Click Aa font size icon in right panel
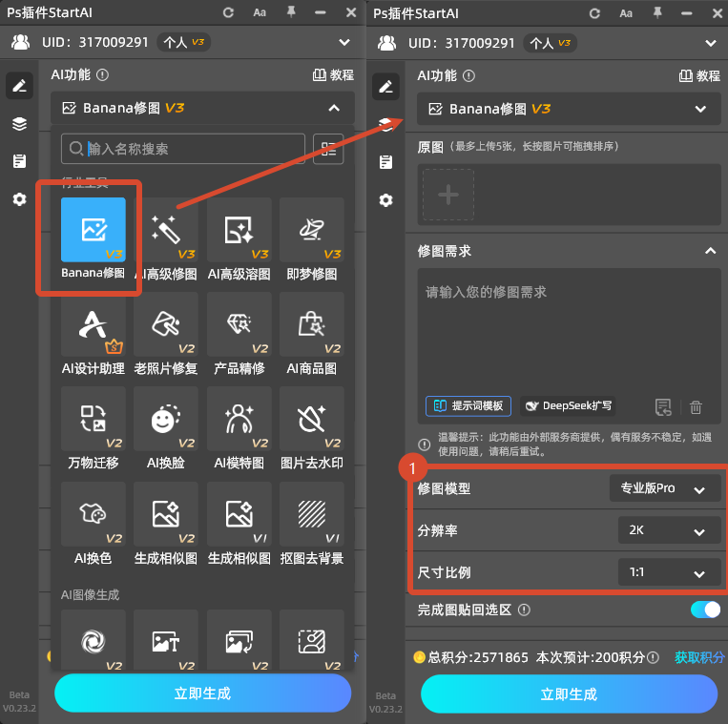Viewport: 728px width, 724px height. pyautogui.click(x=626, y=13)
